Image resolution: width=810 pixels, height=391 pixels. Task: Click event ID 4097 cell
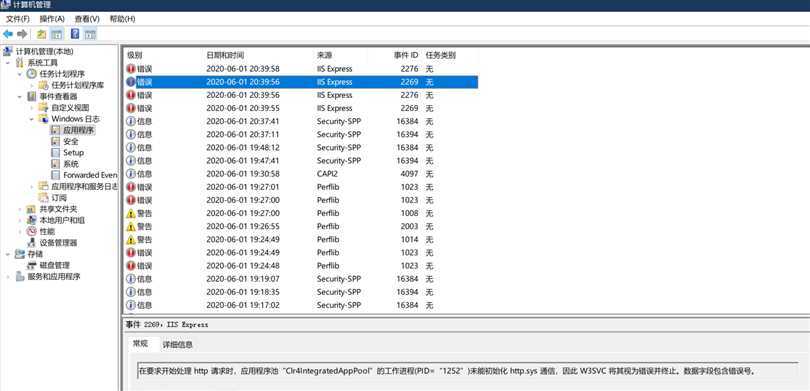tap(409, 174)
